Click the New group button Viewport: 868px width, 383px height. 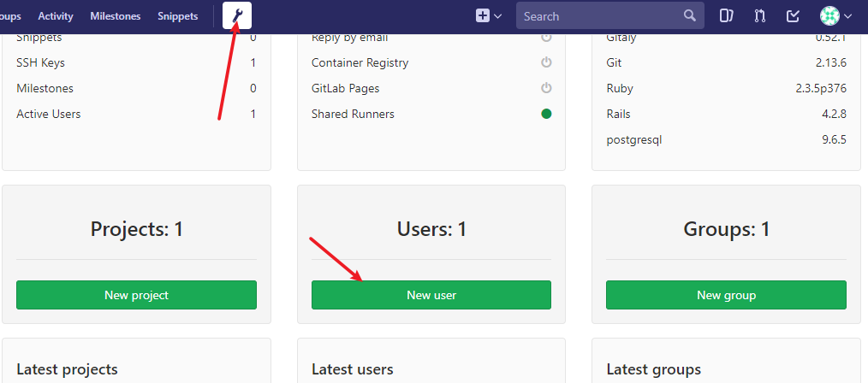(x=726, y=295)
